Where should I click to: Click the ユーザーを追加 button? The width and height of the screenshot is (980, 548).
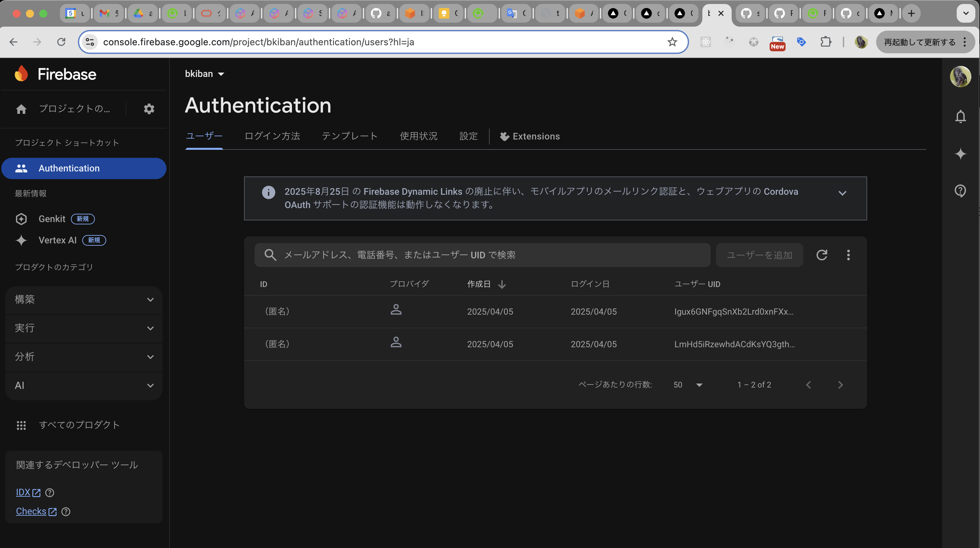(x=759, y=255)
